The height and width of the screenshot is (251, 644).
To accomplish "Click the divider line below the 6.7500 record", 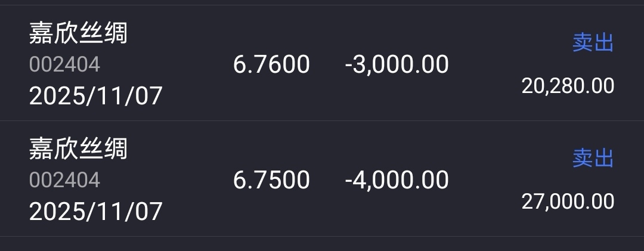I will pyautogui.click(x=322, y=237).
